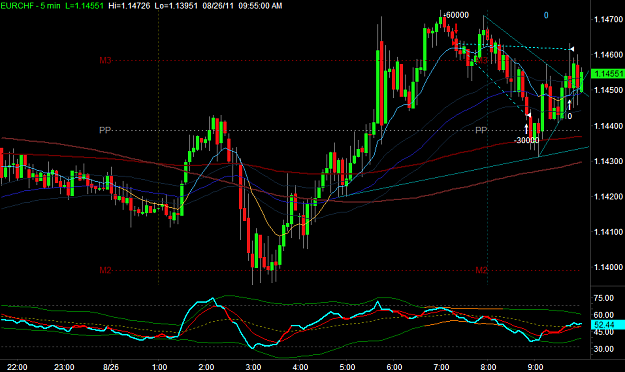The image size is (625, 372).
Task: Click the 3:00 time axis label
Action: click(x=254, y=367)
